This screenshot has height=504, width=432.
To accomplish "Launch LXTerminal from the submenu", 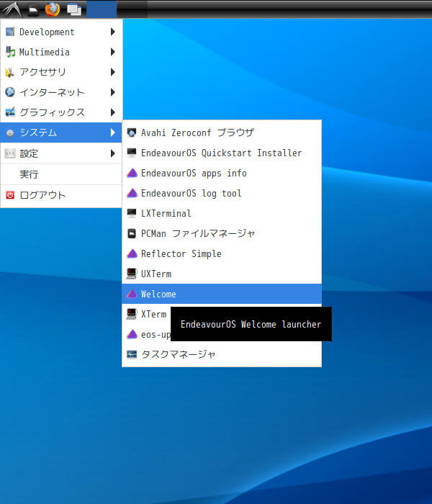I will [222, 213].
